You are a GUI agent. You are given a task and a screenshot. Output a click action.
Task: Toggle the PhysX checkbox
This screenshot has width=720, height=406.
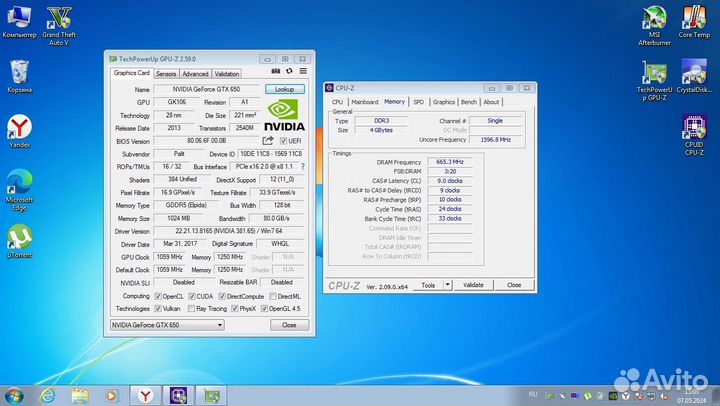click(235, 309)
